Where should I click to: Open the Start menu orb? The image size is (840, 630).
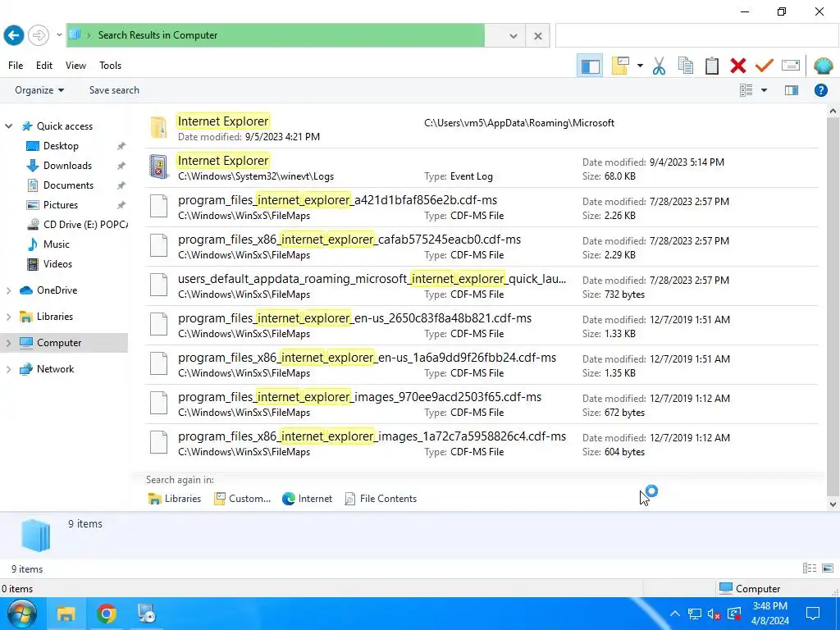pyautogui.click(x=22, y=614)
